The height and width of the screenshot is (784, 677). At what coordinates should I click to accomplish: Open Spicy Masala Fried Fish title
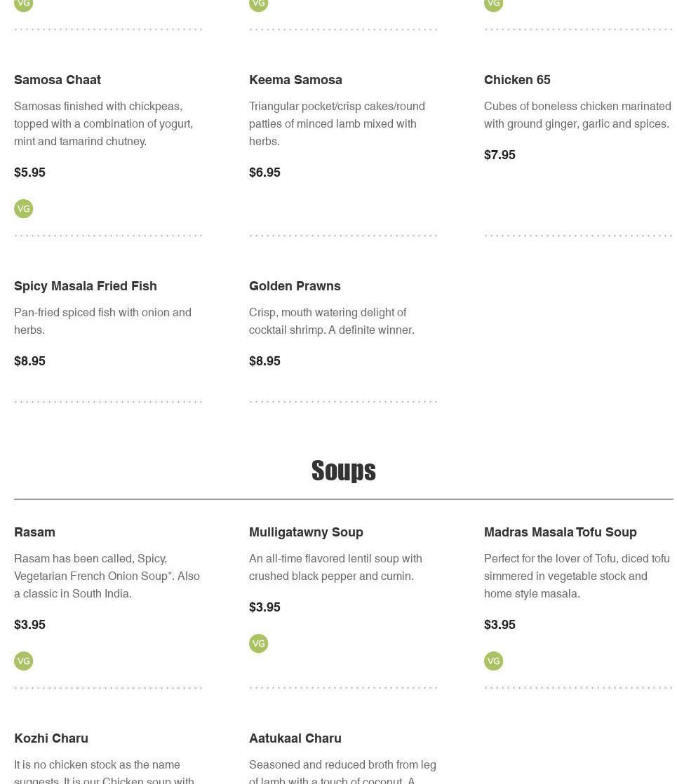[x=86, y=286]
